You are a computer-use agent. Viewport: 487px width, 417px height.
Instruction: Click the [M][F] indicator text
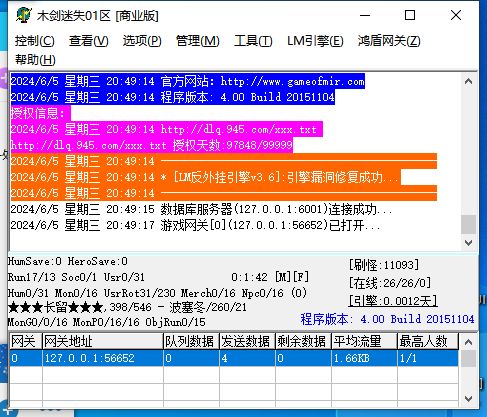point(292,277)
